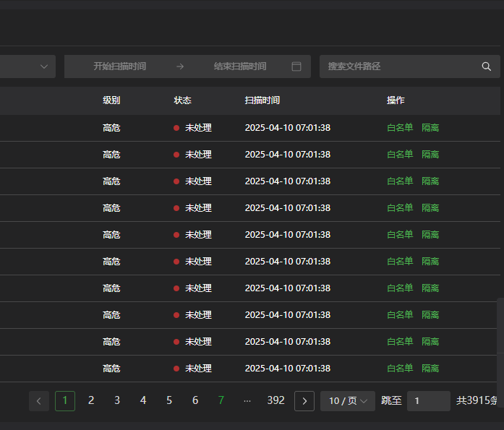Click 隔离 in the last table row
The width and height of the screenshot is (504, 430).
click(430, 369)
